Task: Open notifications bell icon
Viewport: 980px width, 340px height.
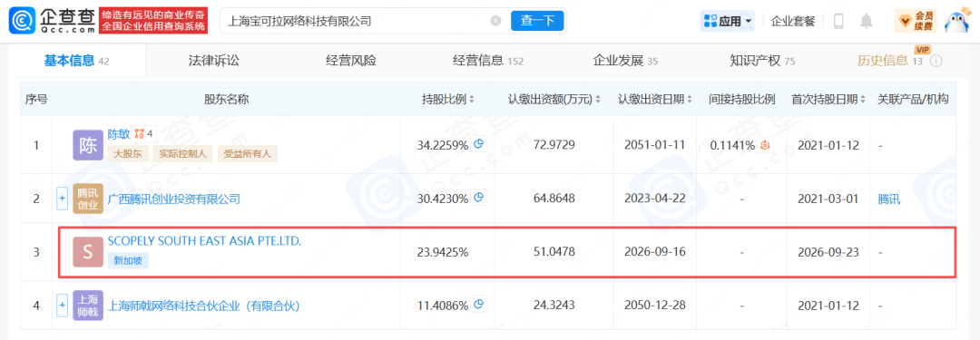Action: [x=866, y=21]
